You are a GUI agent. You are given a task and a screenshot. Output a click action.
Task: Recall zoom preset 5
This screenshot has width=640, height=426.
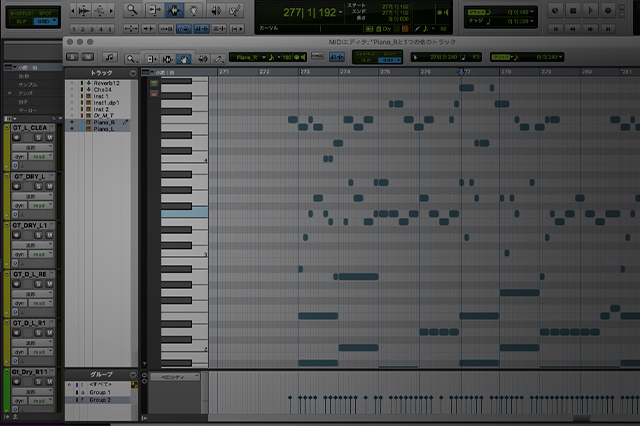109,29
